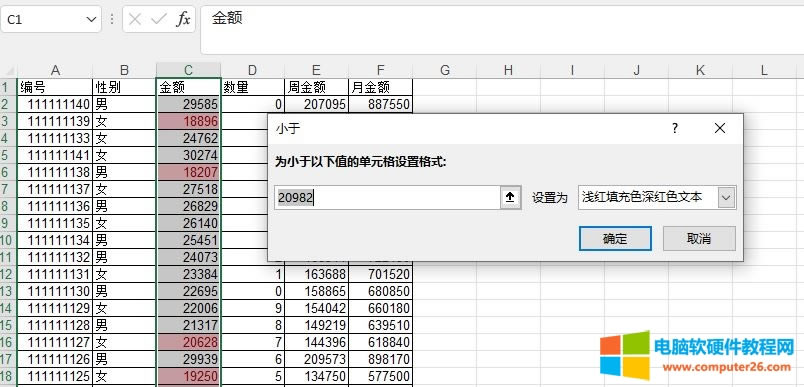Click cell with value 29585

click(188, 105)
